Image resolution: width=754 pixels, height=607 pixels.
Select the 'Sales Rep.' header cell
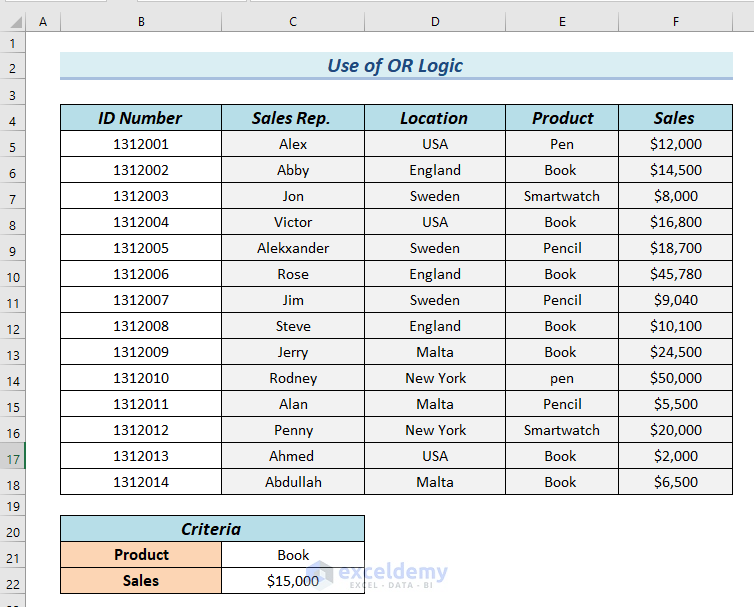point(292,118)
